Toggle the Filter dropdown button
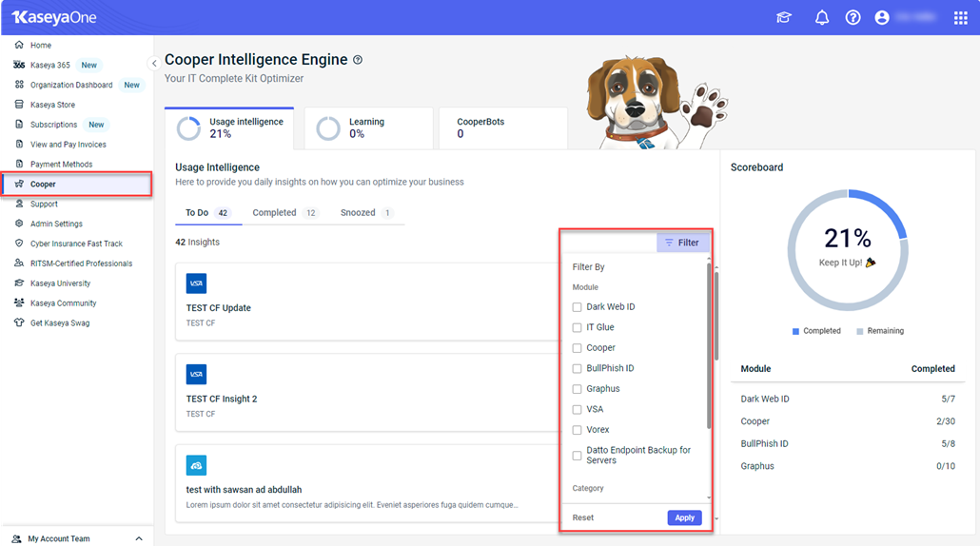The width and height of the screenshot is (980, 546). point(682,243)
